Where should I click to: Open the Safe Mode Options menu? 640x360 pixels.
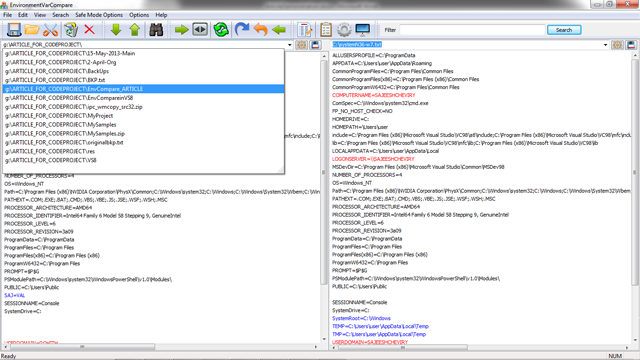[99, 15]
